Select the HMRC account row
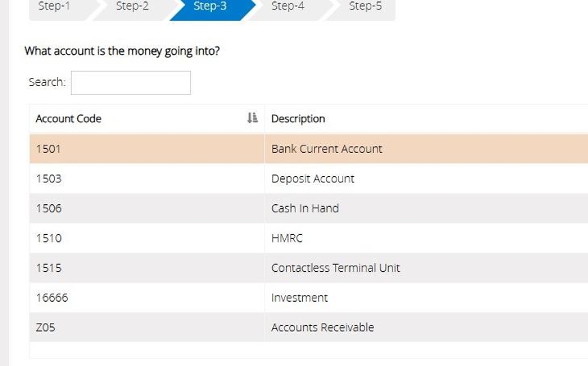Viewport: 588px width, 366px height. click(286, 238)
